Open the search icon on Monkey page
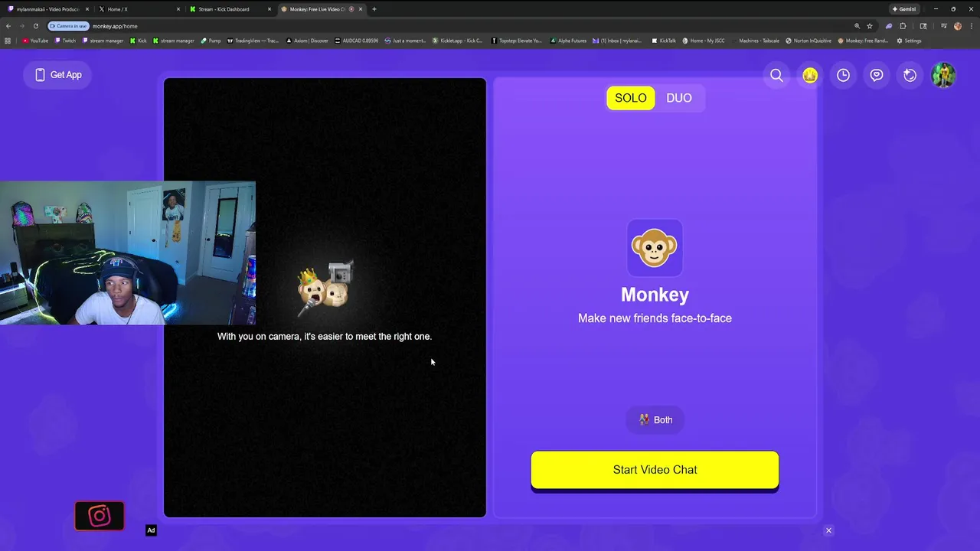Image resolution: width=980 pixels, height=551 pixels. pyautogui.click(x=776, y=75)
